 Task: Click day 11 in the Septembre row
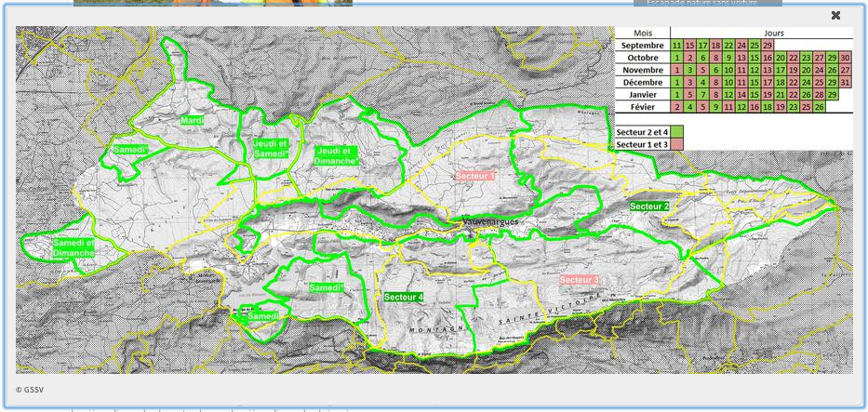click(677, 46)
